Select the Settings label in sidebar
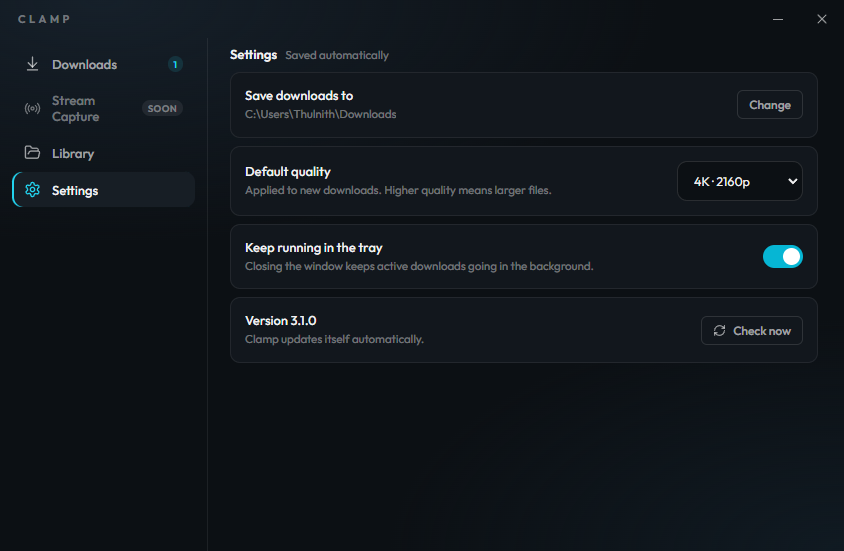This screenshot has height=551, width=844. (x=75, y=190)
